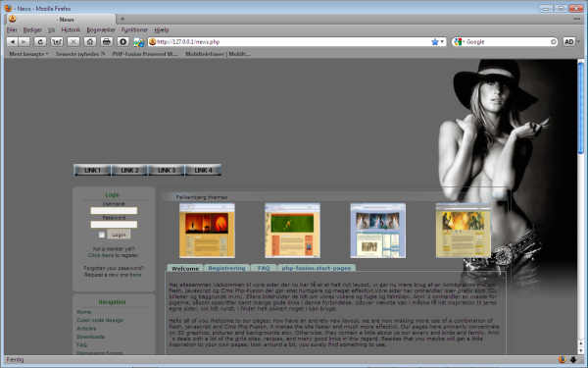Click the LINK 1 button

(x=92, y=170)
